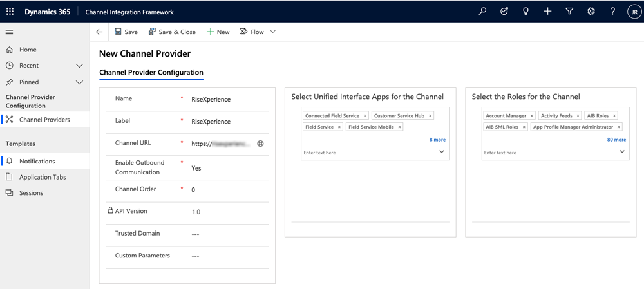Click the Channel URL field

click(x=222, y=144)
